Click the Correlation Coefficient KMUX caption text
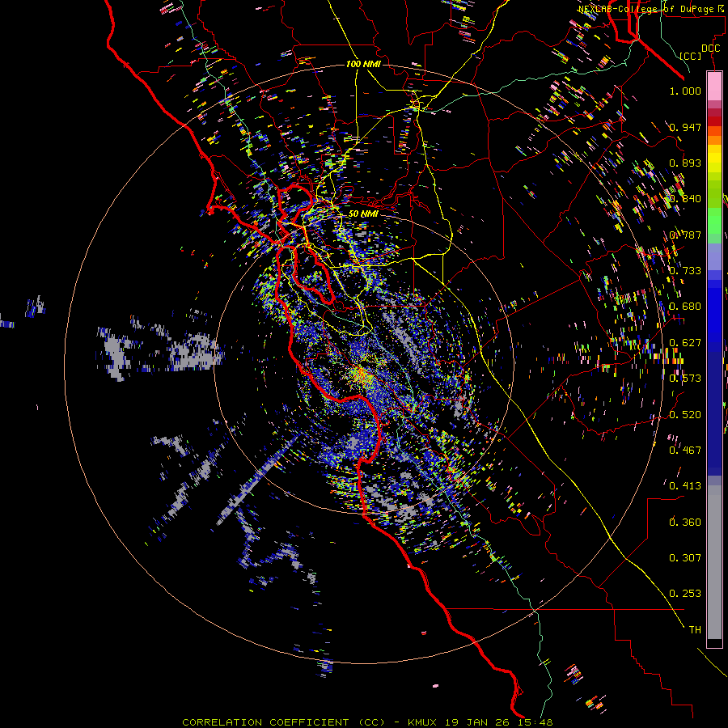 pos(367,722)
